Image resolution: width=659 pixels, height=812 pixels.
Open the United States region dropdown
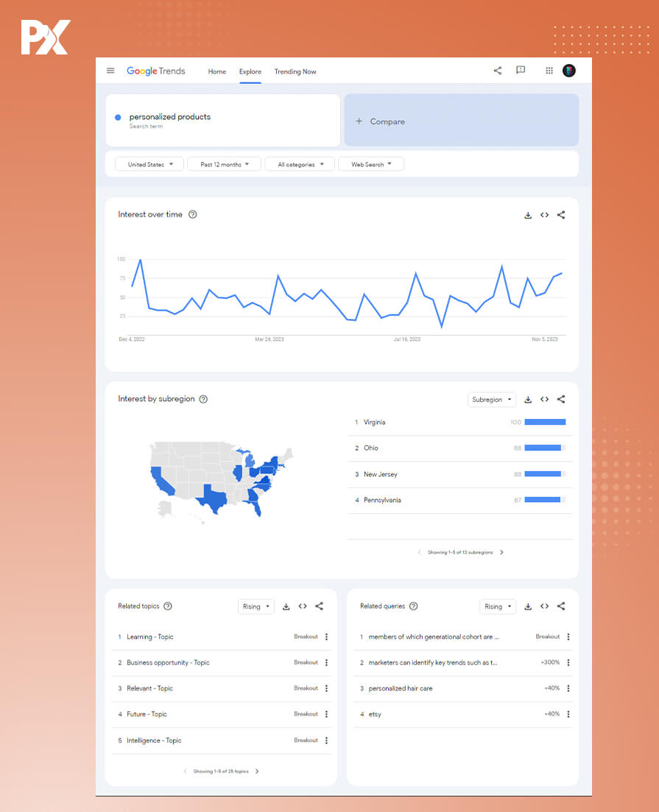tap(150, 164)
